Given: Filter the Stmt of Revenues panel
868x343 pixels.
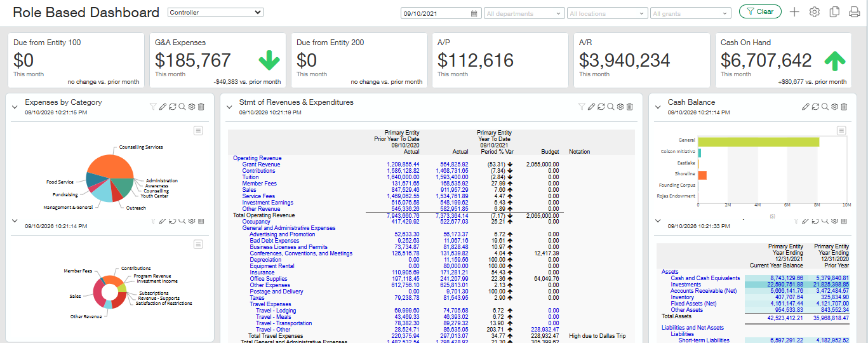Looking at the screenshot, I should pyautogui.click(x=582, y=107).
